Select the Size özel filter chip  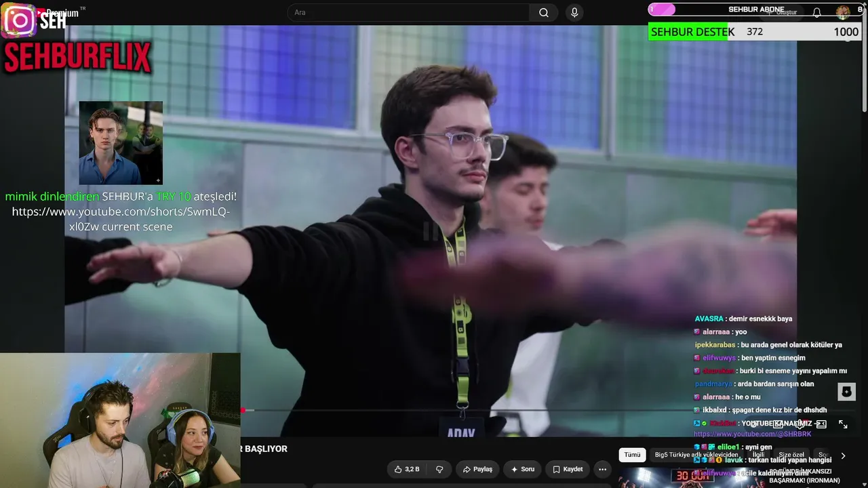[x=791, y=455]
